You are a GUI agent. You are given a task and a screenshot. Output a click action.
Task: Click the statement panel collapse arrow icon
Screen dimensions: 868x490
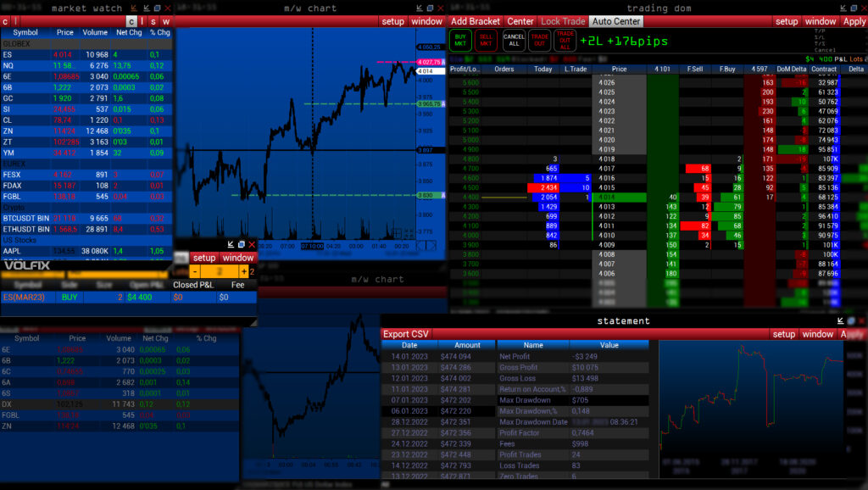840,321
